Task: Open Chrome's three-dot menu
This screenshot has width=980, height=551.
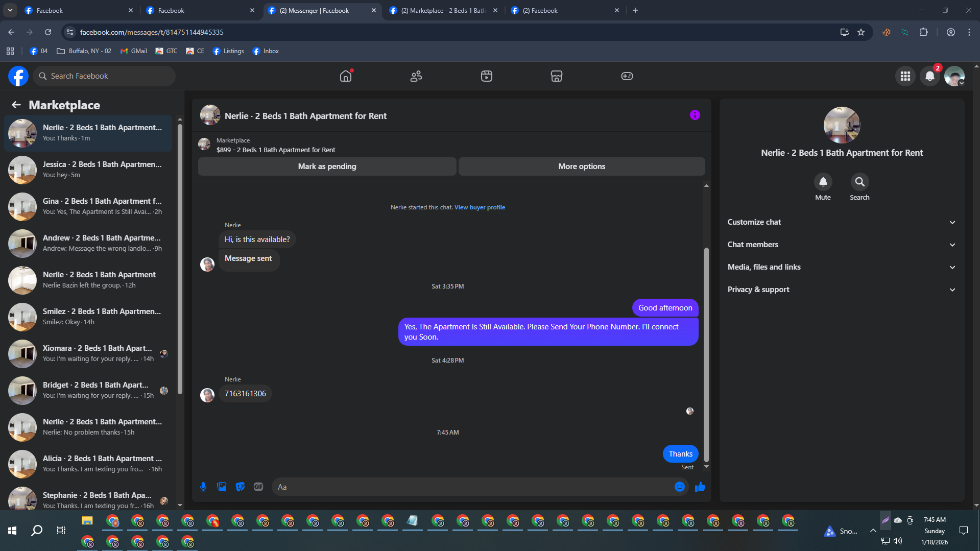Action: click(x=969, y=32)
